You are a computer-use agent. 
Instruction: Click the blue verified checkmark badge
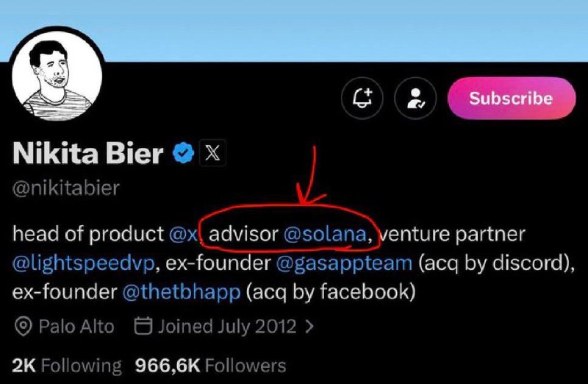point(183,153)
